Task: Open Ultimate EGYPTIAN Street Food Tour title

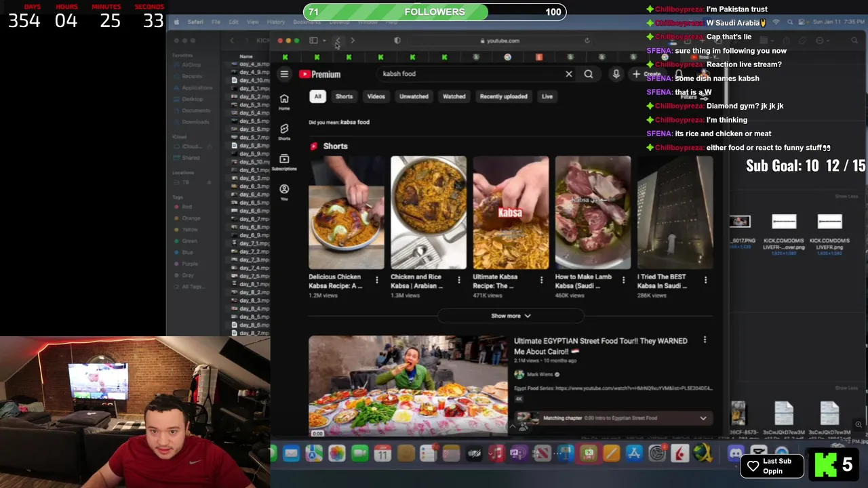Action: [x=600, y=346]
